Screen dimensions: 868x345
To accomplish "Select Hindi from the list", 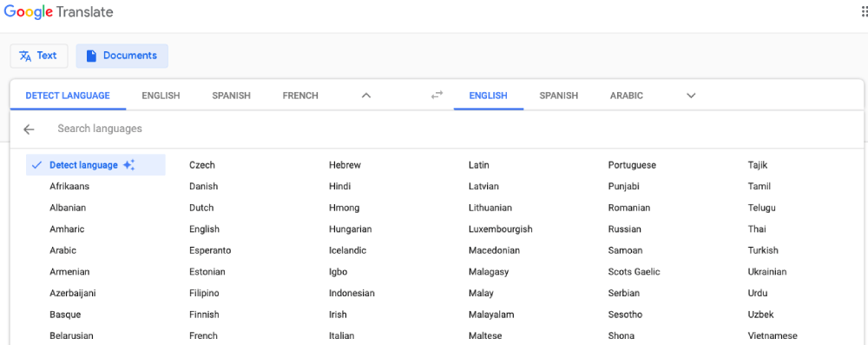I will [x=340, y=186].
